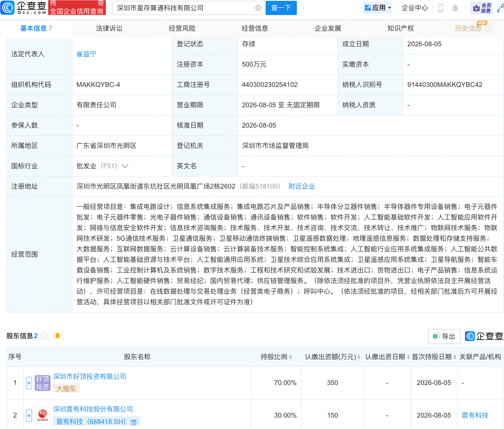Click the 好顶投资 company logo
The image size is (504, 429).
click(42, 383)
